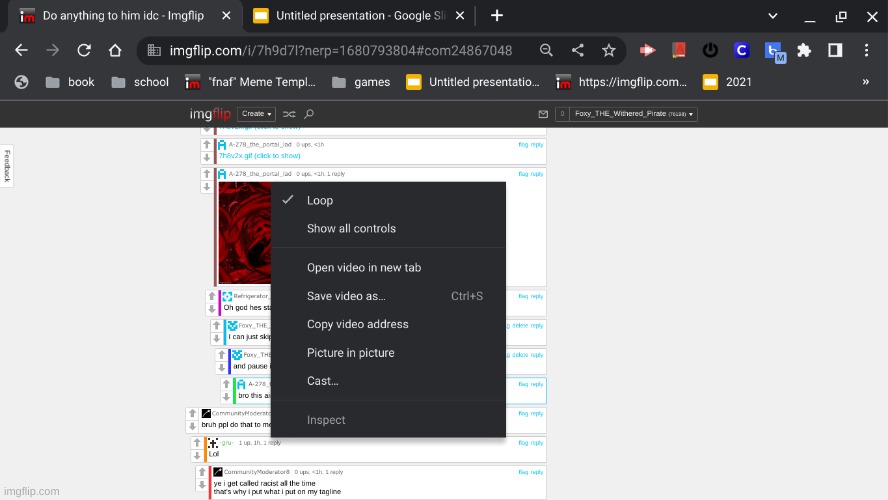The width and height of the screenshot is (888, 500).
Task: Downvote the 'ye i get called racist' comment
Action: pyautogui.click(x=202, y=484)
